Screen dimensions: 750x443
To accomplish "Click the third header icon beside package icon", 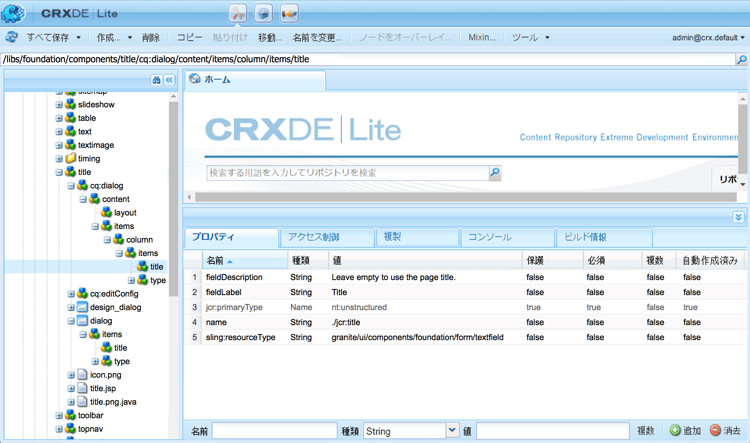I will pyautogui.click(x=289, y=13).
